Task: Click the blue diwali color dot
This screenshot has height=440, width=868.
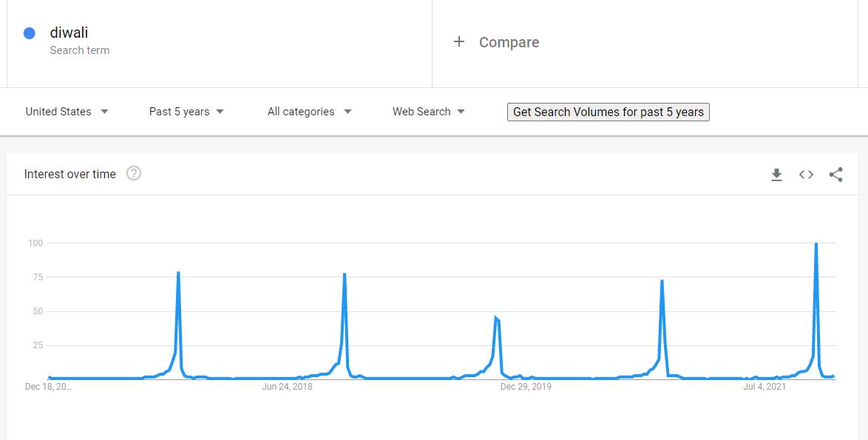Action: pos(30,33)
